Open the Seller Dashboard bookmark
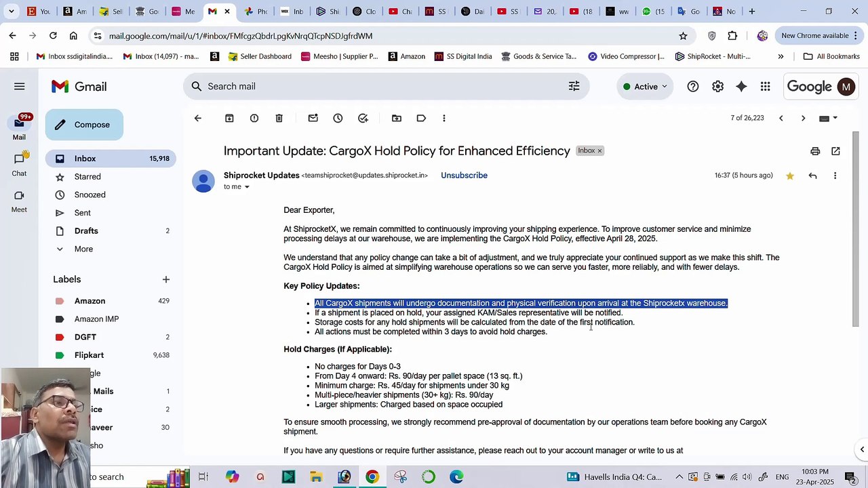 point(260,56)
